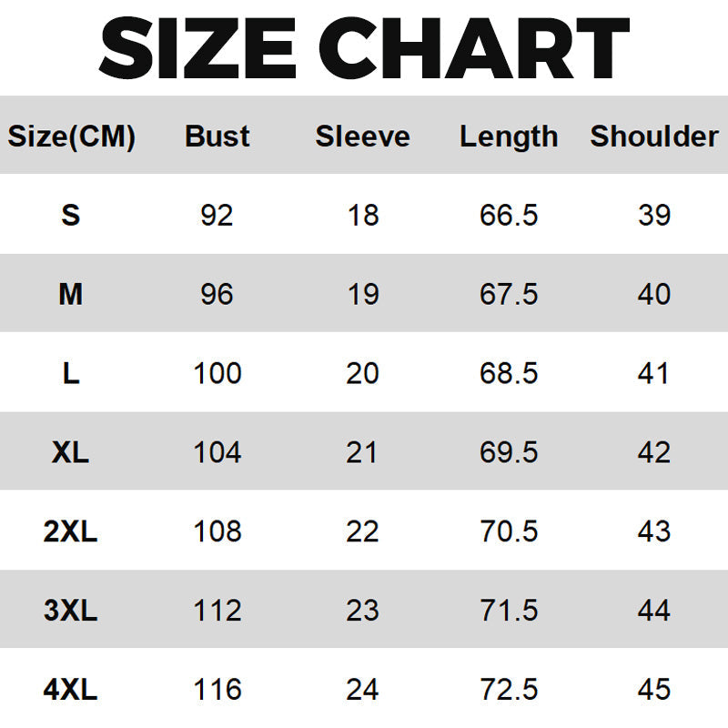
Task: Select the S size row label
Action: tap(71, 216)
